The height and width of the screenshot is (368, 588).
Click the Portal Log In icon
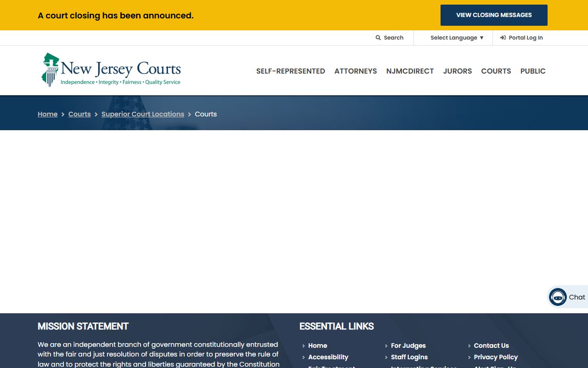[503, 38]
